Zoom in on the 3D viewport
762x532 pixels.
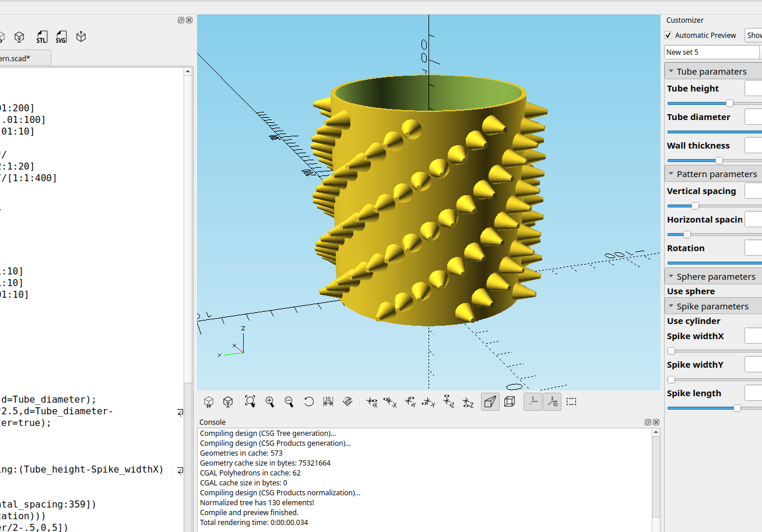pos(269,401)
